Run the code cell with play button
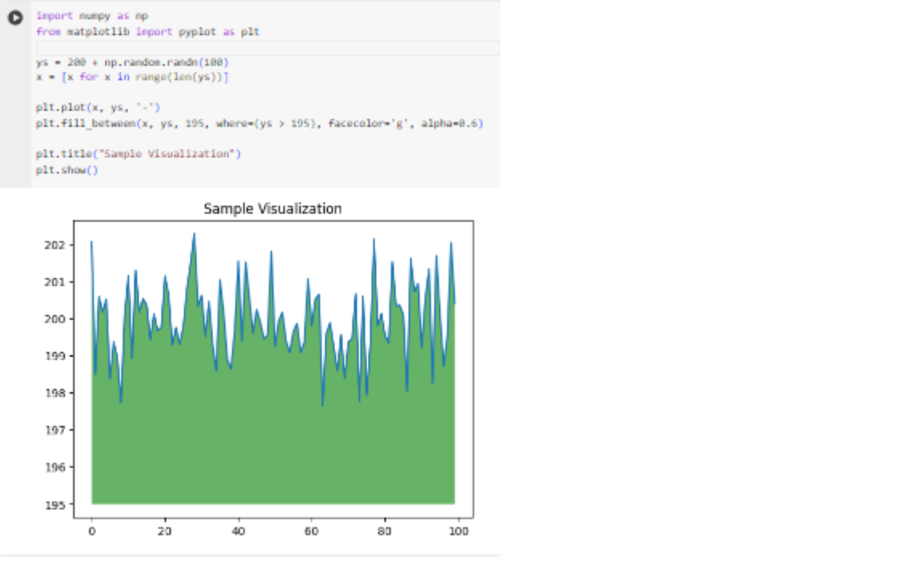The height and width of the screenshot is (578, 924). tap(15, 18)
